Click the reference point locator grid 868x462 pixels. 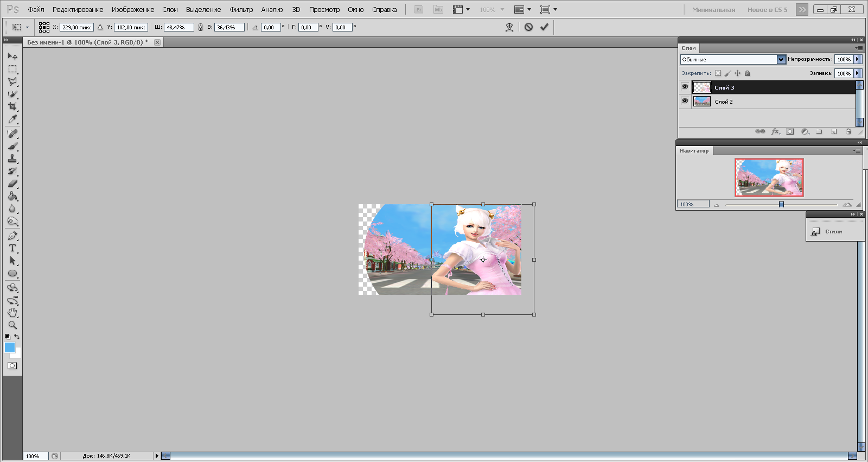pos(44,27)
